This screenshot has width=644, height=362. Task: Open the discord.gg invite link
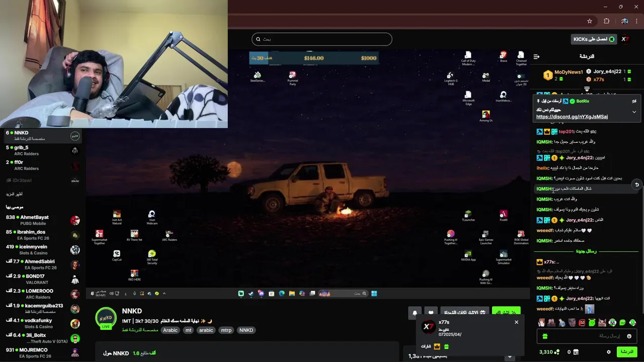572,117
